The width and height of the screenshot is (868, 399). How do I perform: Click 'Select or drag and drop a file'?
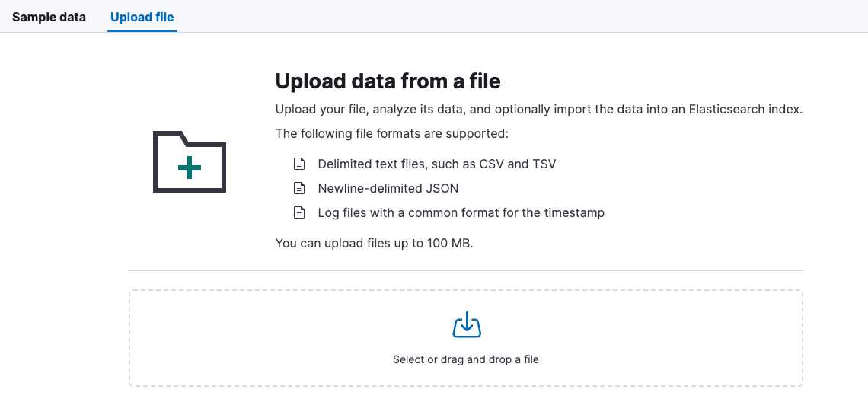(466, 359)
